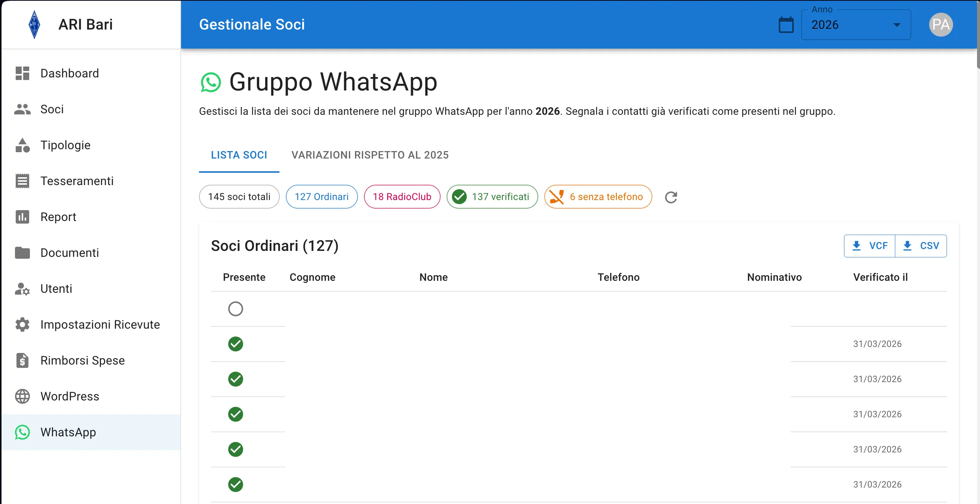Viewport: 980px width, 504px height.
Task: Open Tesseramenti in the sidebar
Action: 91,181
